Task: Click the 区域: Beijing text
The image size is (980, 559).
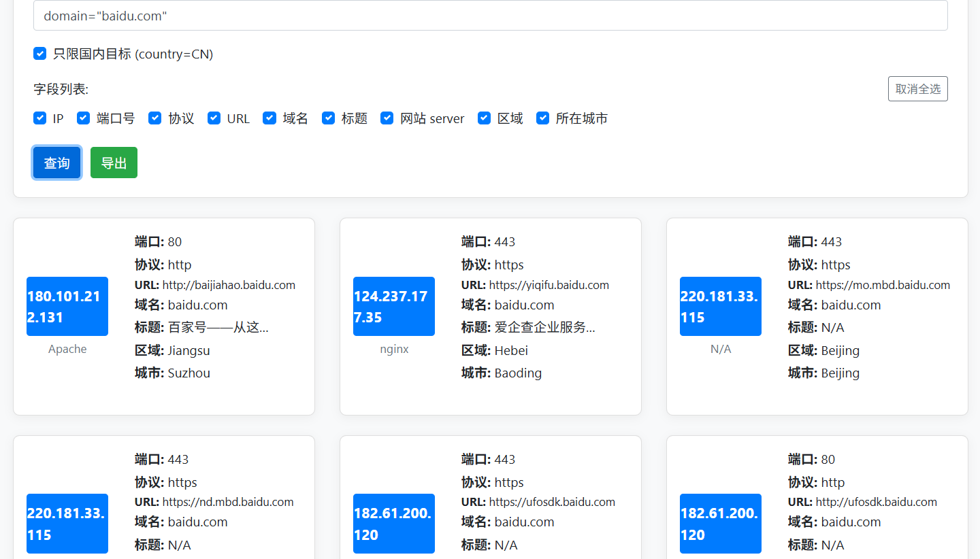Action: (x=823, y=350)
